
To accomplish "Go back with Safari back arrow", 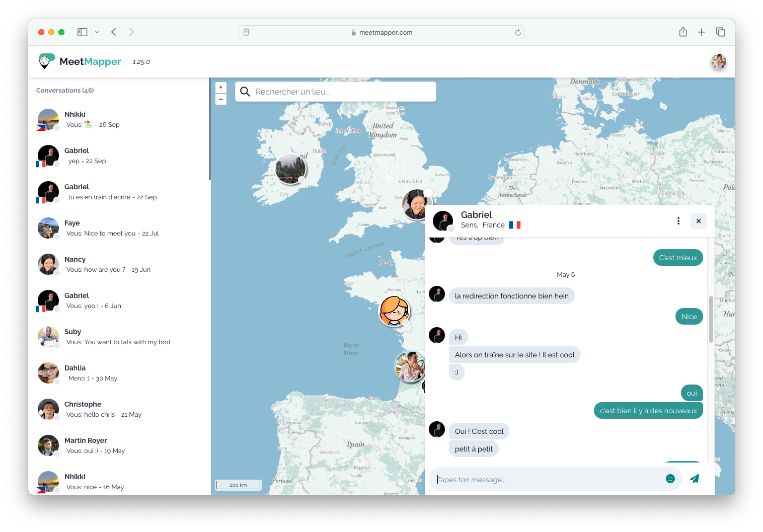I will (x=114, y=32).
